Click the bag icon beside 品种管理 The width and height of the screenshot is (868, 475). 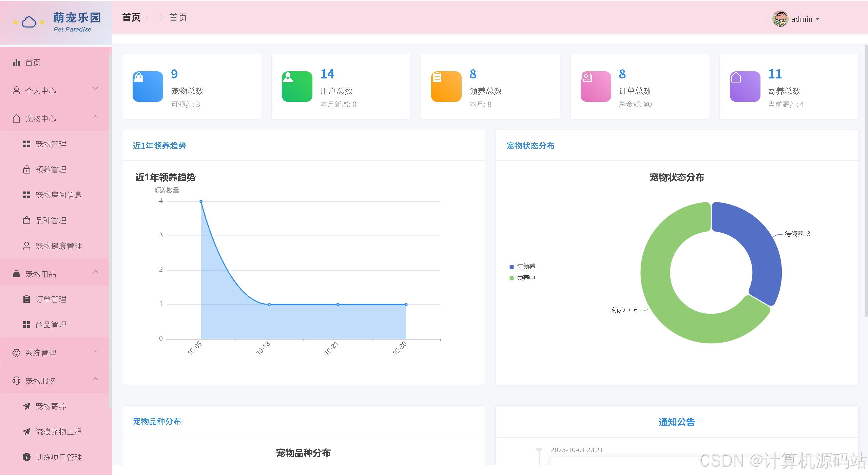tap(26, 220)
